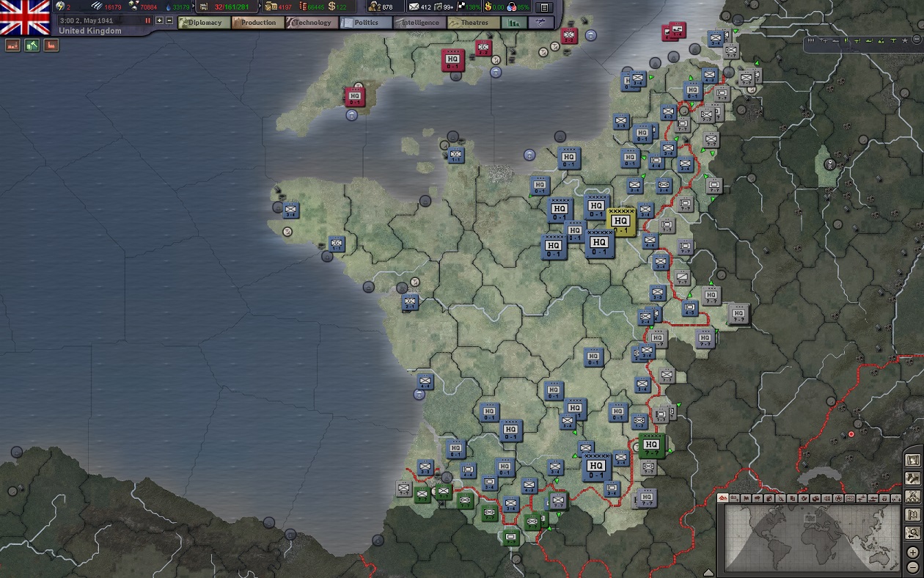Viewport: 924px width, 578px height.
Task: Select the crossed-swords icon above minimap zoom
Action: point(912,497)
